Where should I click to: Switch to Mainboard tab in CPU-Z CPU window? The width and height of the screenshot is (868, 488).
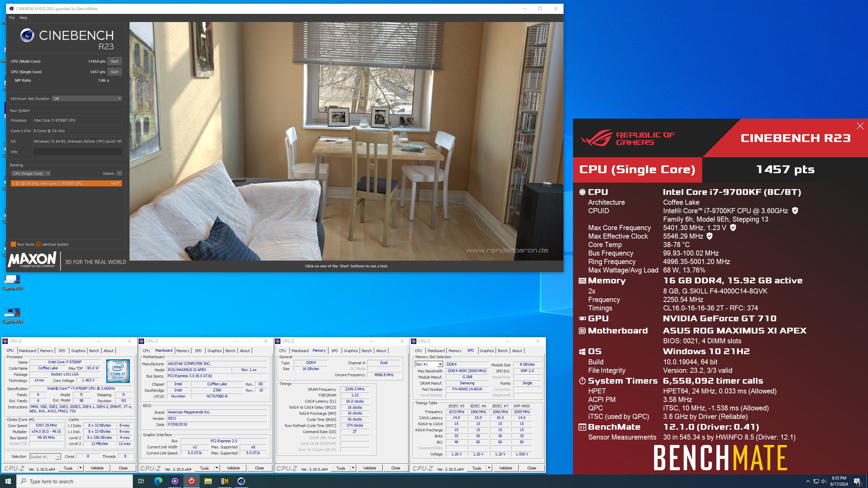pyautogui.click(x=27, y=351)
